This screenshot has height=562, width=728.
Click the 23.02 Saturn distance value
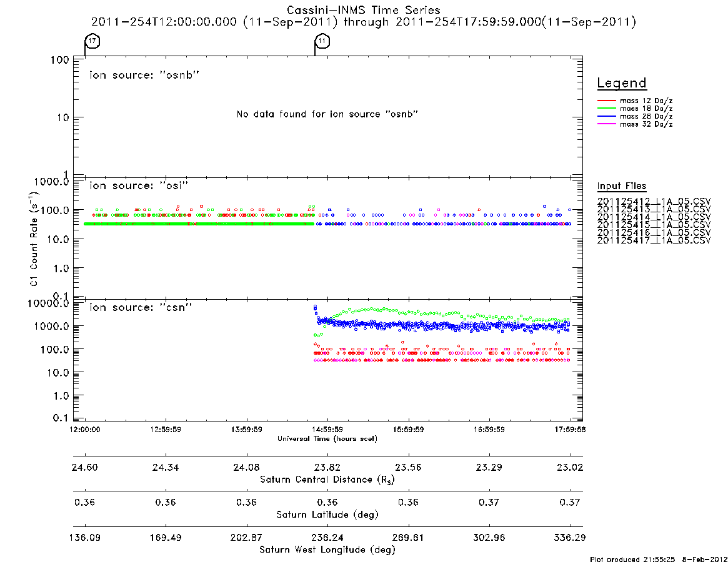click(x=570, y=467)
